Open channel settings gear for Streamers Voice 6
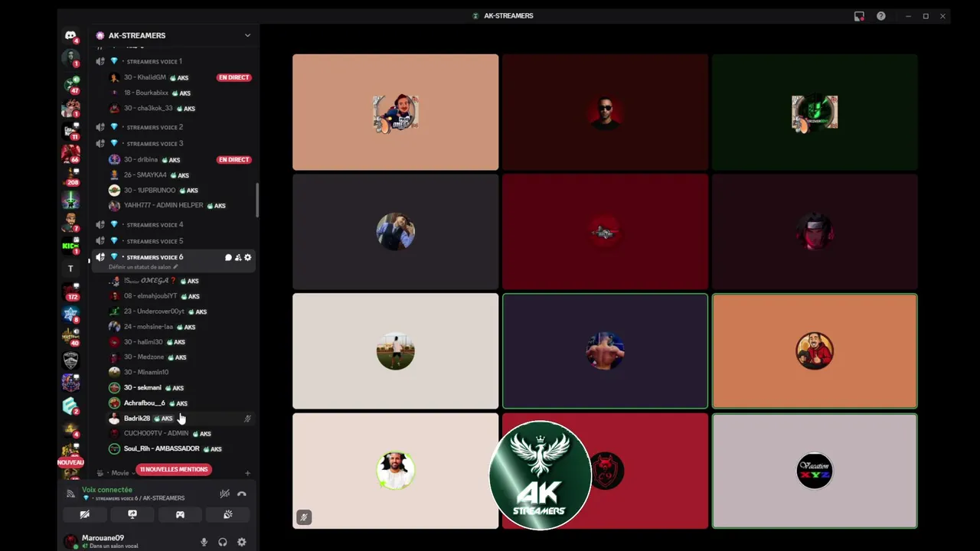Image resolution: width=980 pixels, height=551 pixels. 247,257
